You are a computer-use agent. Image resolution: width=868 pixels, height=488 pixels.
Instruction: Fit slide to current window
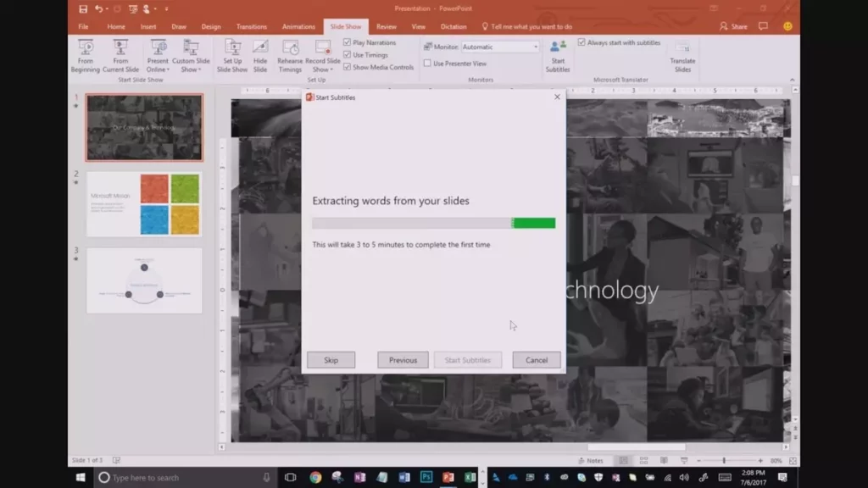tap(793, 460)
